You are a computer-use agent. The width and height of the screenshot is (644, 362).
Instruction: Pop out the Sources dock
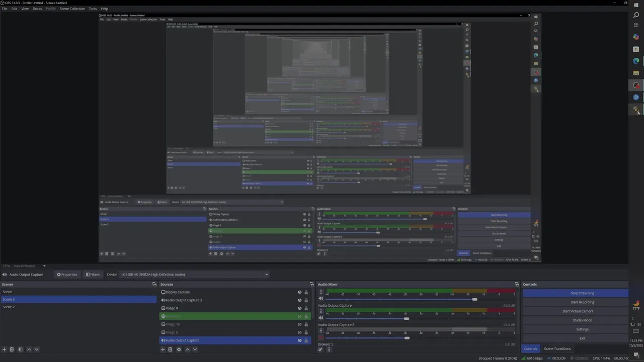(312, 284)
